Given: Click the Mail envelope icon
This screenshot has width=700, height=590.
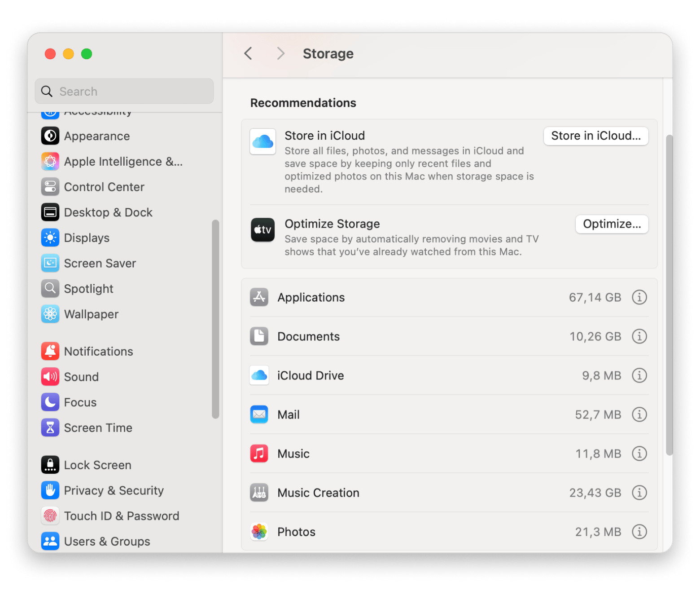Looking at the screenshot, I should (259, 414).
